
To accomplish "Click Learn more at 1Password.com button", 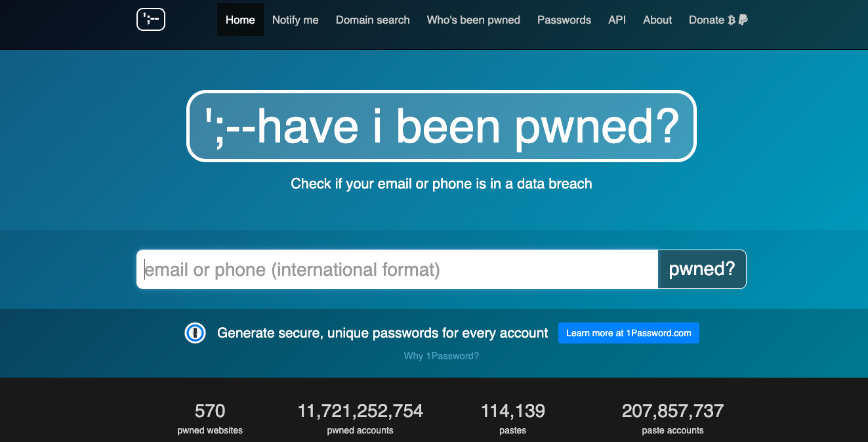I will click(x=629, y=333).
